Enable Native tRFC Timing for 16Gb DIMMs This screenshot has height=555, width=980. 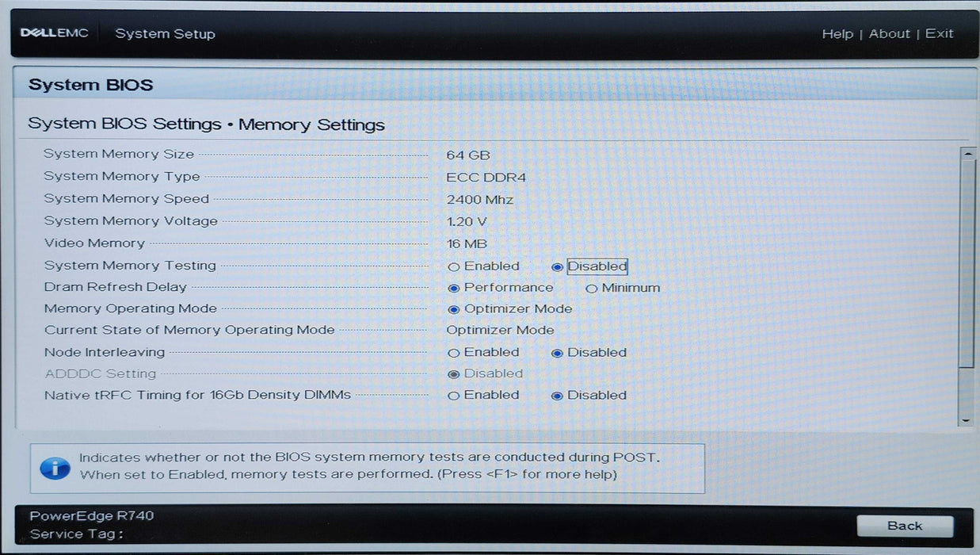[454, 396]
